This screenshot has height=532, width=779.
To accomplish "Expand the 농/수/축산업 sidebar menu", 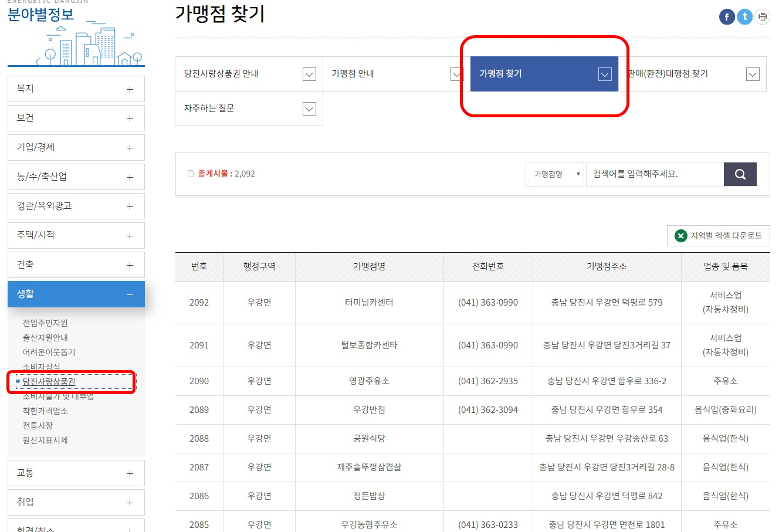I will (x=76, y=177).
